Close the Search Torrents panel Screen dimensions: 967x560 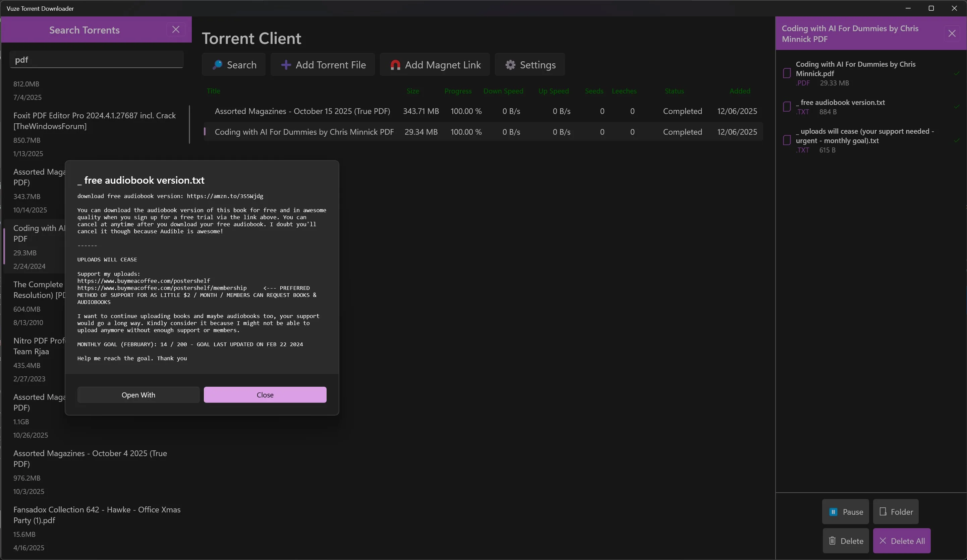point(176,29)
